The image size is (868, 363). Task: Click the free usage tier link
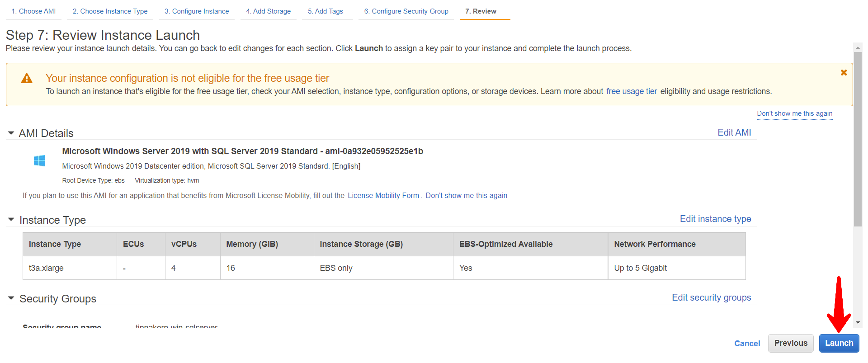[x=632, y=91]
